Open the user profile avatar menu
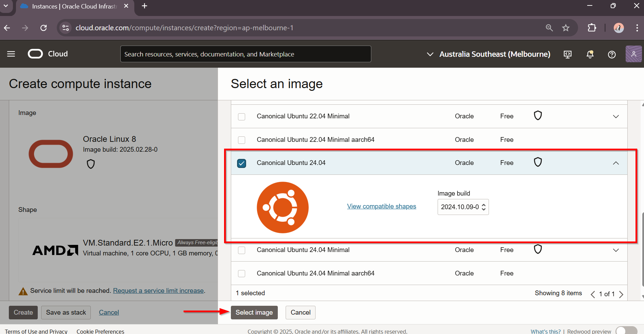 633,54
